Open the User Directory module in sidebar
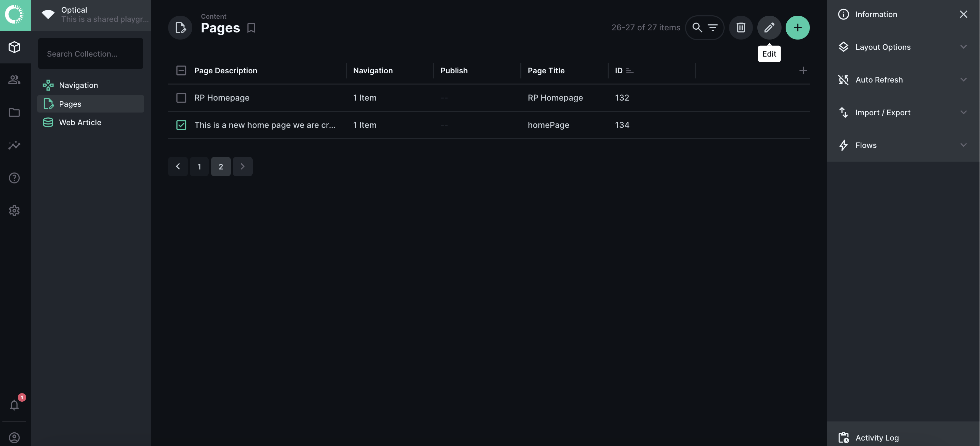Image resolution: width=980 pixels, height=446 pixels. 14,80
